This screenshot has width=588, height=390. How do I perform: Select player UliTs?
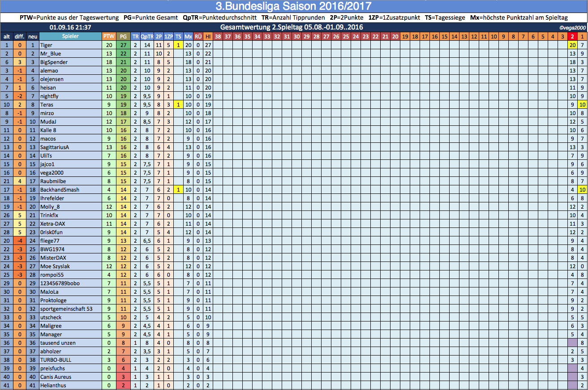[x=47, y=156]
